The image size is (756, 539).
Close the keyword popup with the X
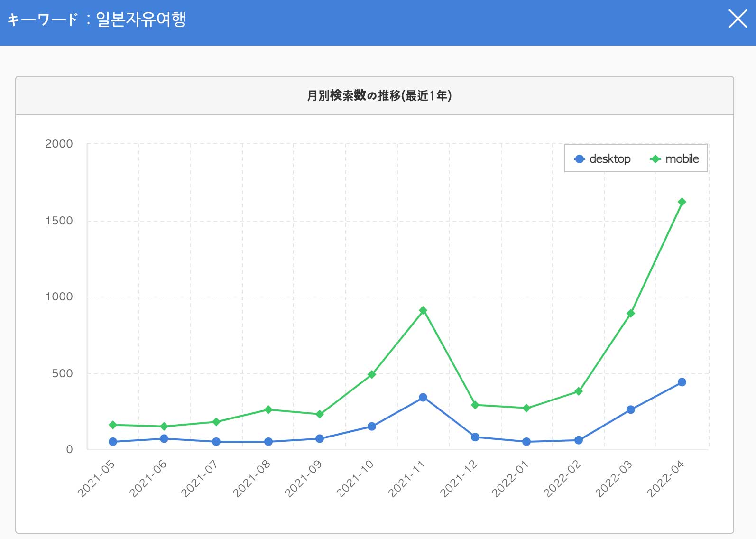[x=738, y=19]
